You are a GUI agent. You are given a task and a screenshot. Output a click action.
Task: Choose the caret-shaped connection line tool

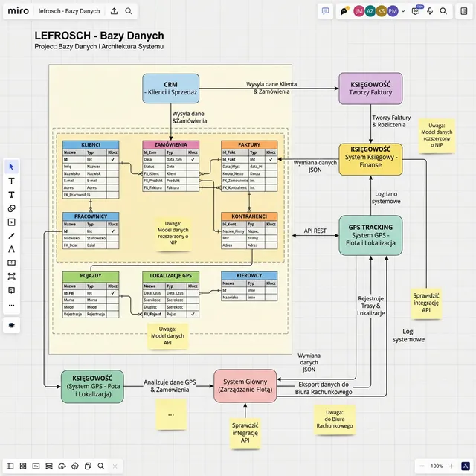point(12,249)
